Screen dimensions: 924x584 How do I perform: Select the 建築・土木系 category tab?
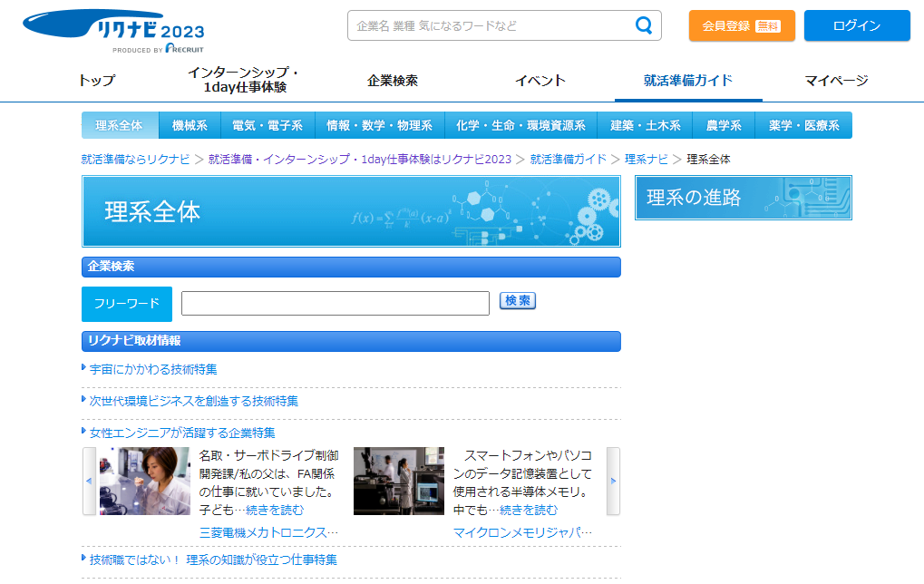pyautogui.click(x=646, y=125)
